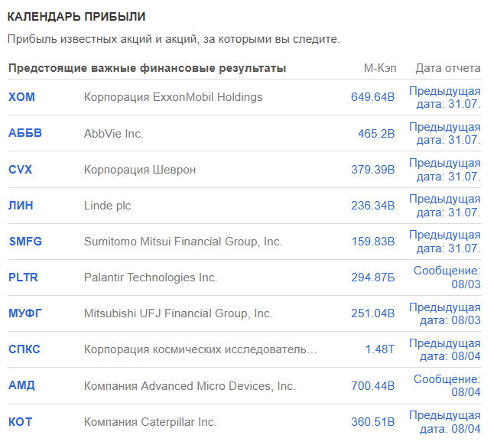
Task: Open the КОТ ticker link
Action: tap(21, 422)
